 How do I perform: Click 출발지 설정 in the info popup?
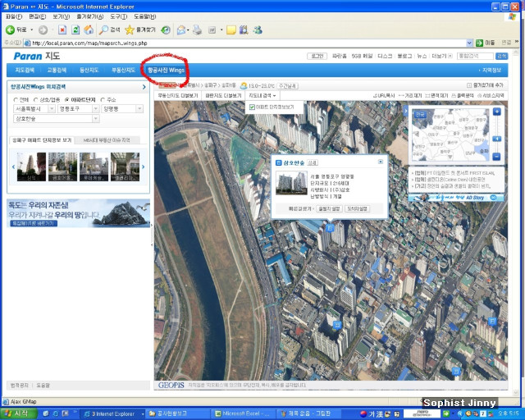pyautogui.click(x=329, y=208)
